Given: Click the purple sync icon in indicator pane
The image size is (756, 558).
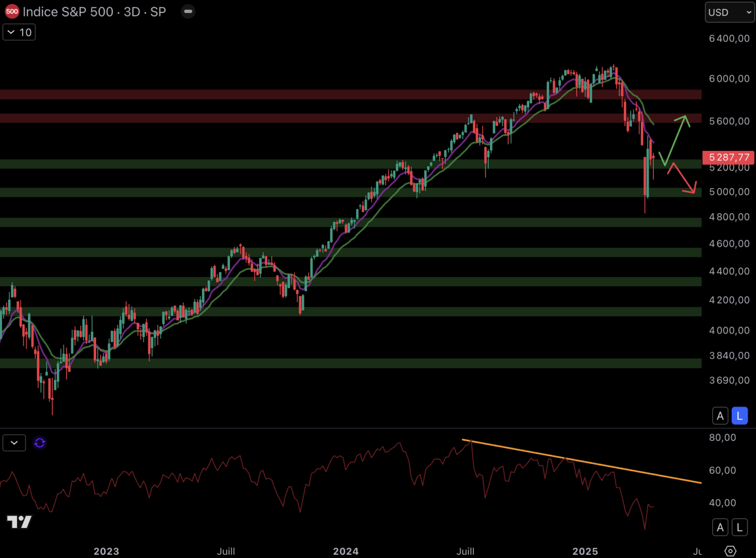Looking at the screenshot, I should [40, 443].
